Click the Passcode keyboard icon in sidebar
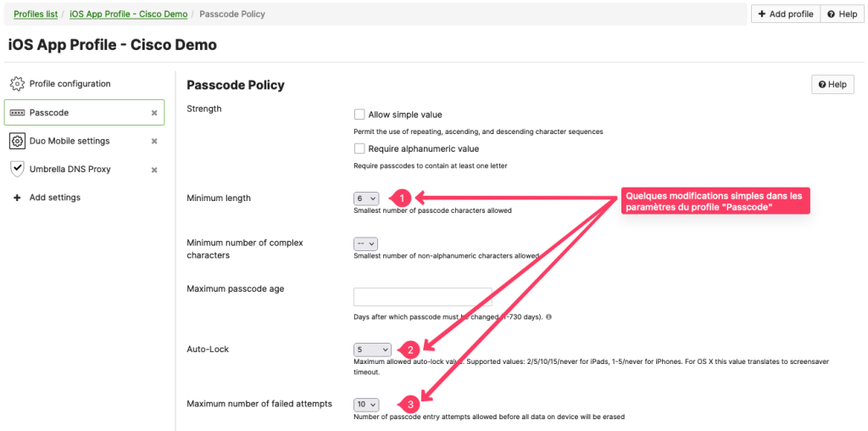 17,113
